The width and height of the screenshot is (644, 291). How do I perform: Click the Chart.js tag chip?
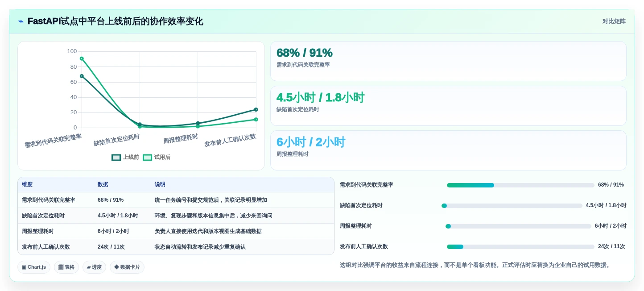click(34, 267)
